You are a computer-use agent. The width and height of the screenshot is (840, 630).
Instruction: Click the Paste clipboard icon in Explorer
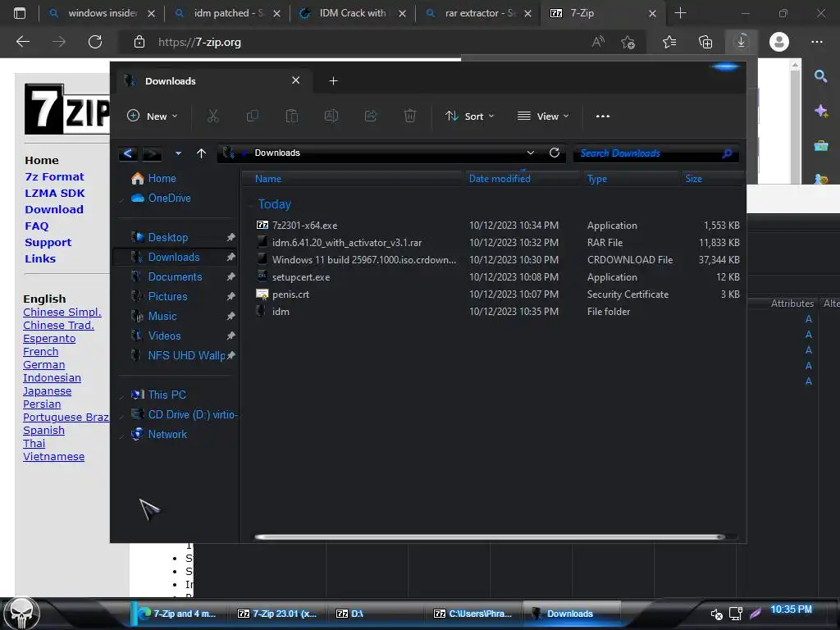point(291,116)
